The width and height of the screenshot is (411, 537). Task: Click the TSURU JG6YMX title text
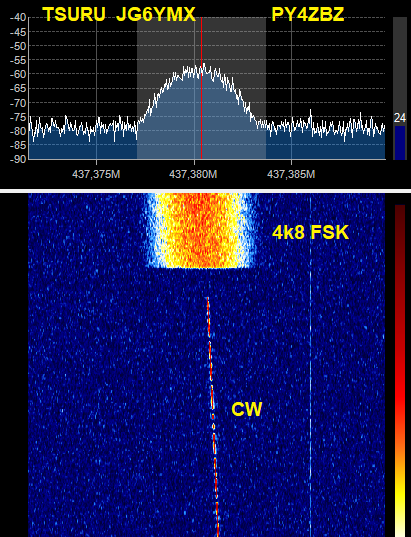pos(119,14)
